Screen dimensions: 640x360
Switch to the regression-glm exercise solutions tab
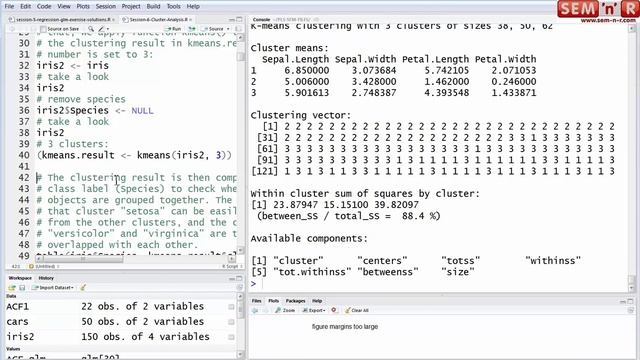point(63,20)
